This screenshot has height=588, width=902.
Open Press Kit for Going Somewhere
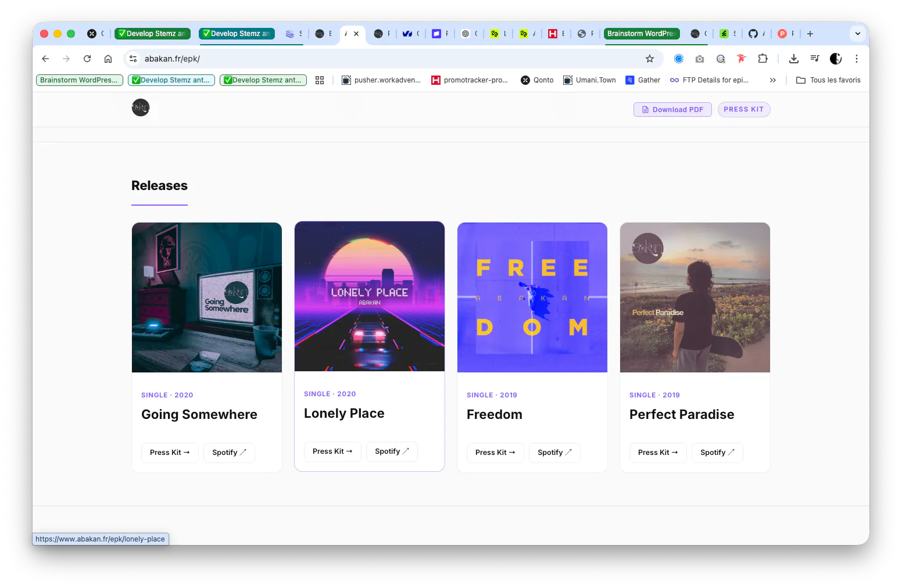170,453
